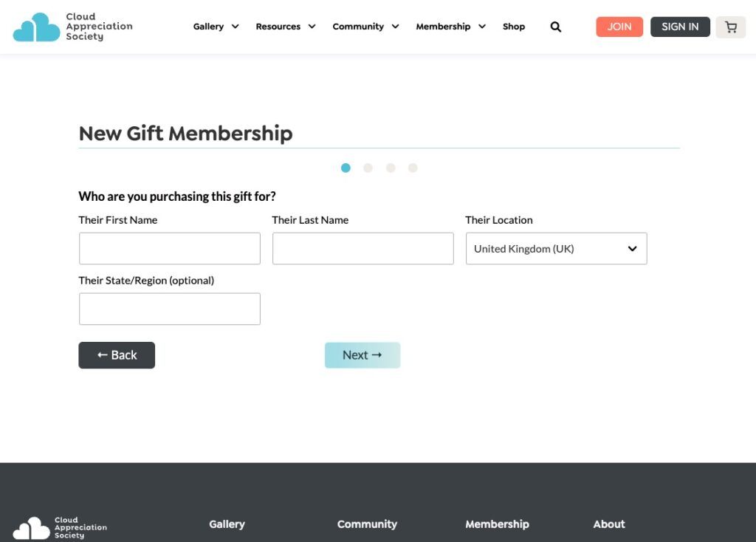Click the Cloud Appreciation Society header logo
Screen dimensions: 756x542
72,27
